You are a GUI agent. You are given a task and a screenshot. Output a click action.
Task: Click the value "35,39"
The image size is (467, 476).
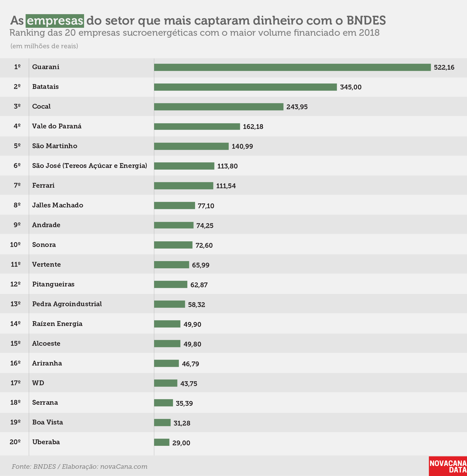click(184, 403)
